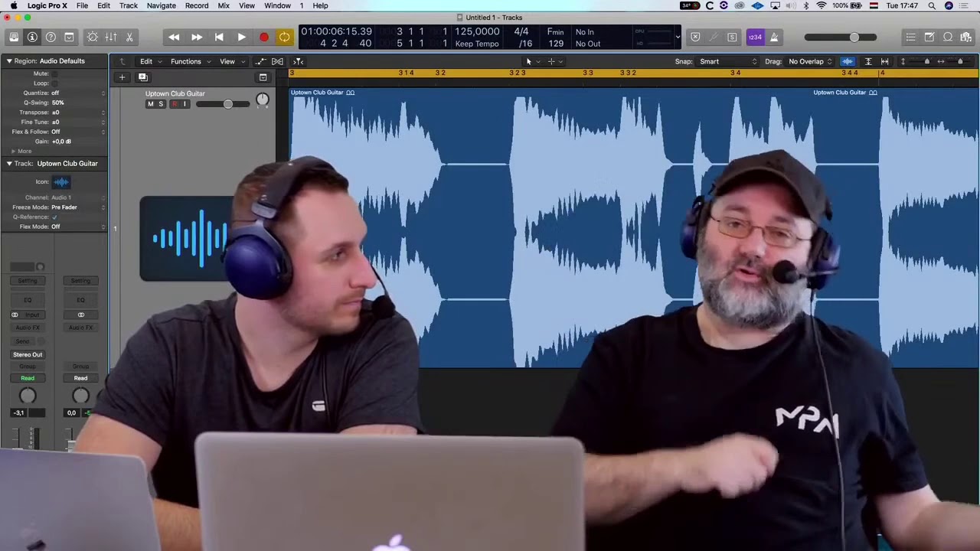
Task: Open the Media Browser icon
Action: point(966,37)
